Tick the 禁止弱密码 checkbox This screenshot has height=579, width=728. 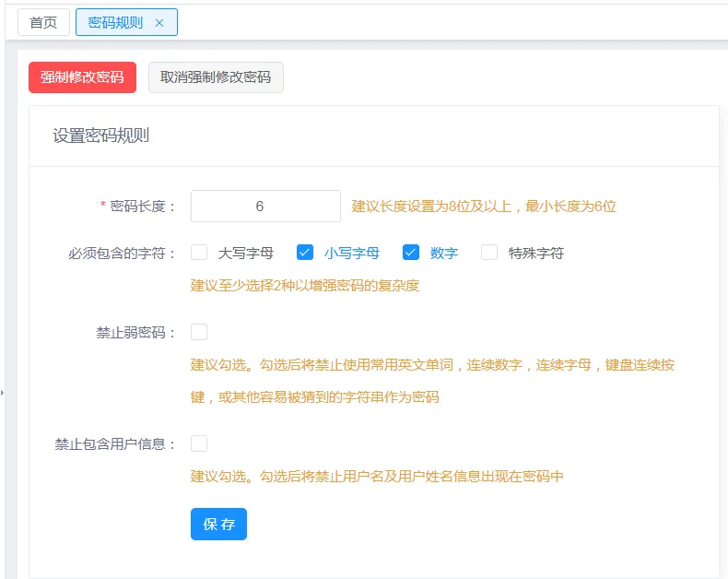pos(199,332)
